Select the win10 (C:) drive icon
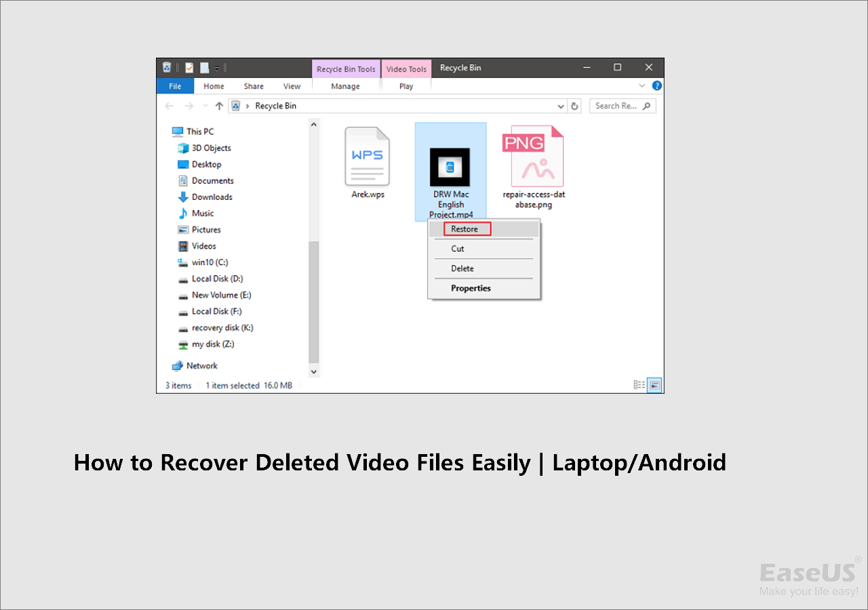The width and height of the screenshot is (868, 610). 183,262
